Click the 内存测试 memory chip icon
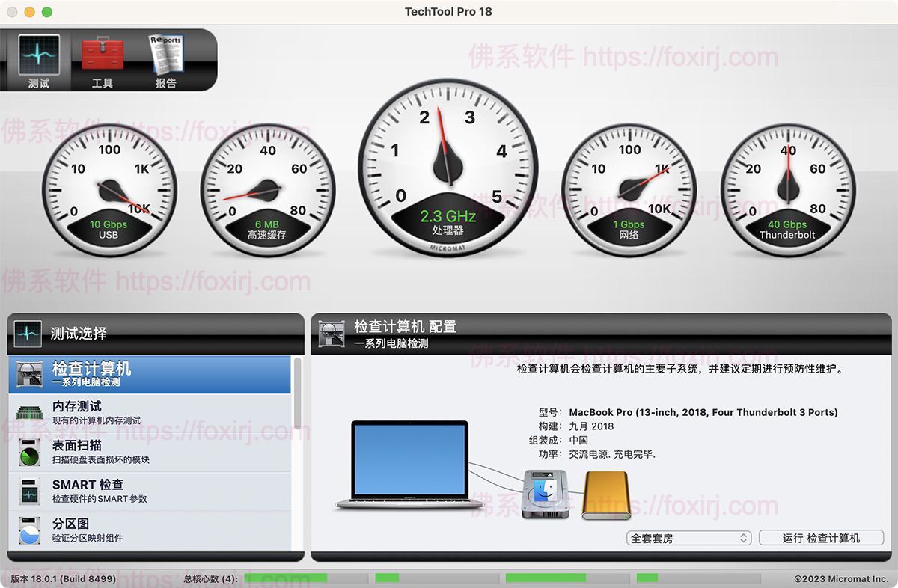The image size is (898, 588). [30, 413]
